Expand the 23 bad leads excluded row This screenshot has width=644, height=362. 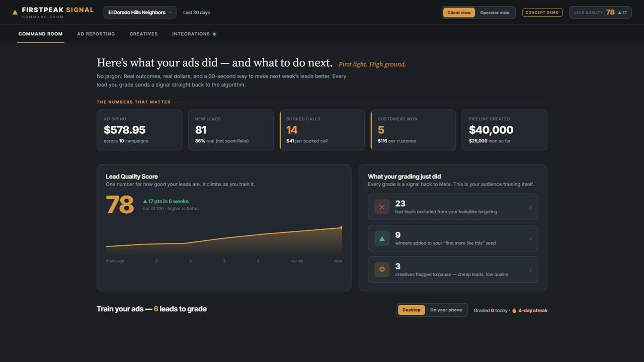[453, 207]
